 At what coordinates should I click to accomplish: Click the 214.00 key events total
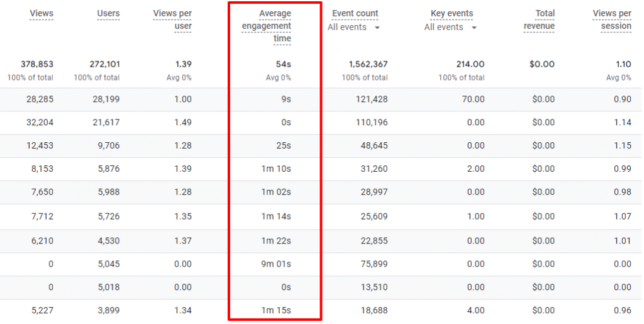(470, 64)
